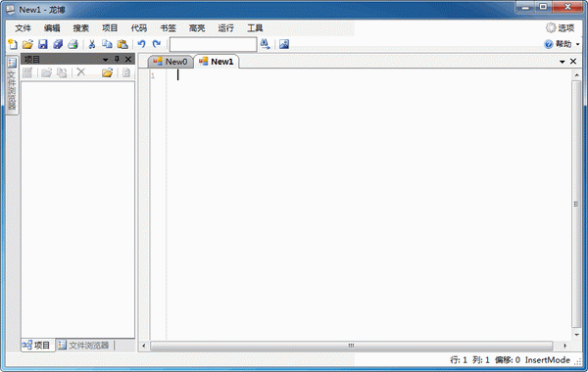Click the toolbar search input field
This screenshot has height=372, width=588.
pos(213,44)
